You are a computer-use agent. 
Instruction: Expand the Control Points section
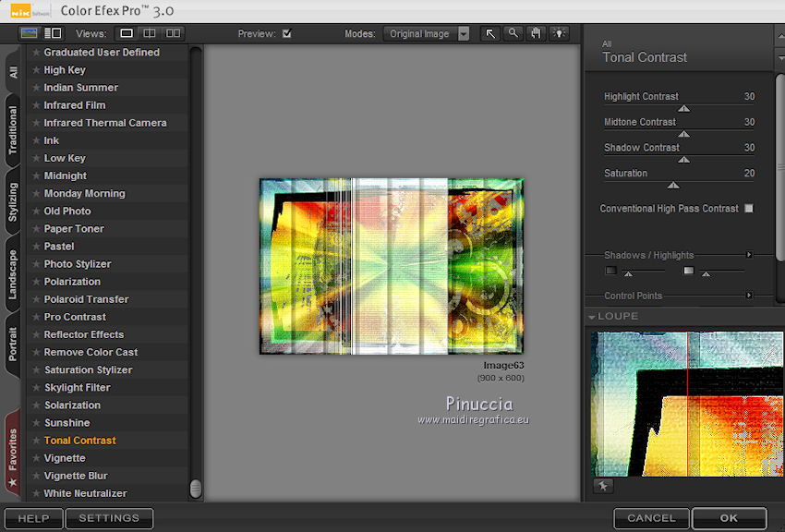(x=749, y=296)
